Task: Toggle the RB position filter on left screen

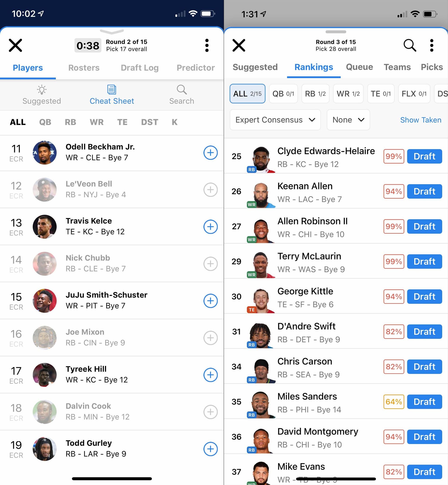Action: (x=70, y=122)
